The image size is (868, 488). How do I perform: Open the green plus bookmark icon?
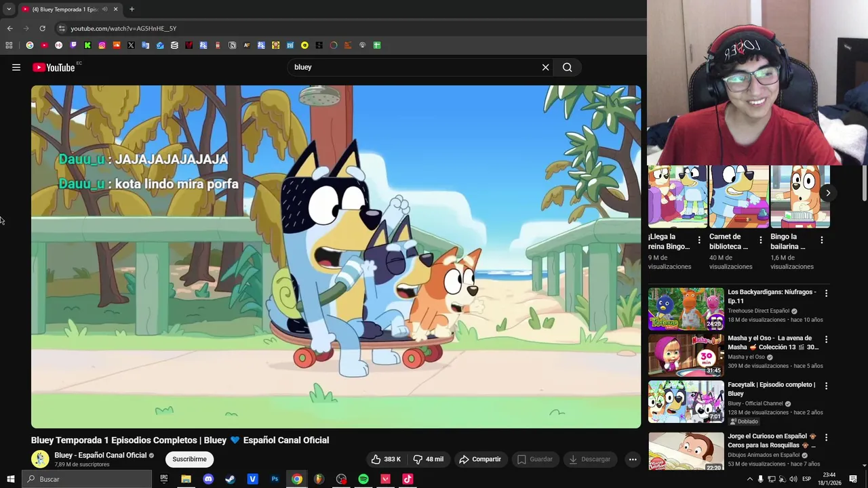[x=377, y=45]
